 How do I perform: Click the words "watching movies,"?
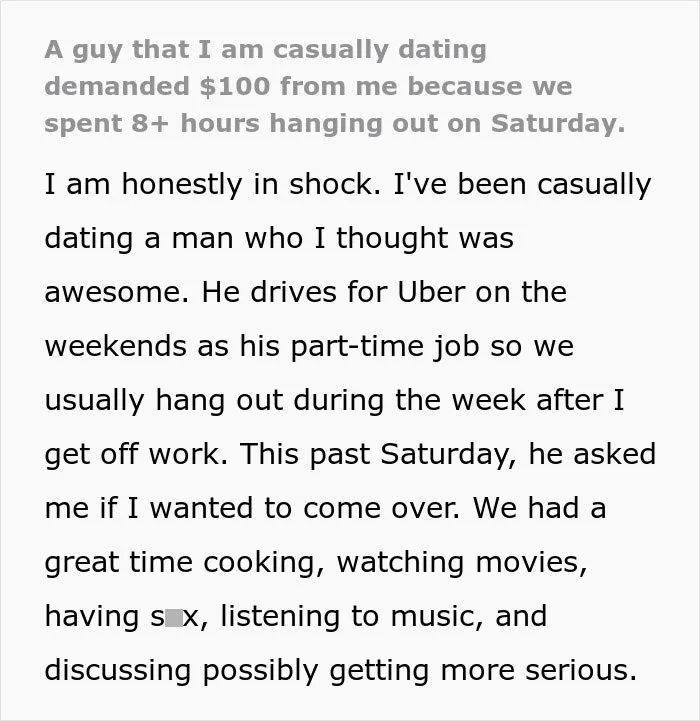tap(462, 563)
